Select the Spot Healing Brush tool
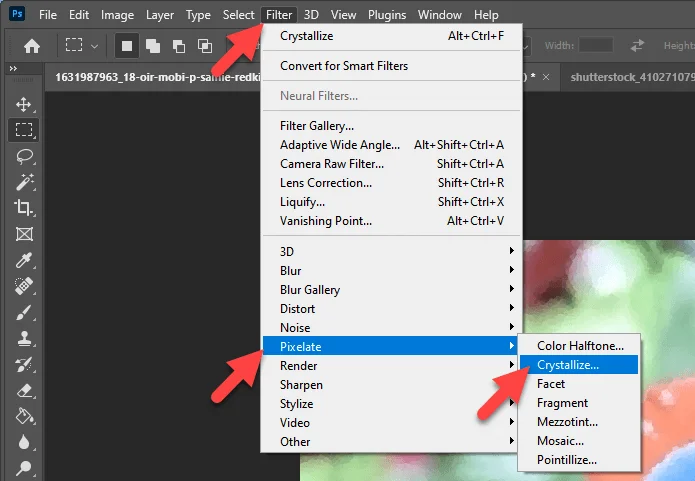This screenshot has width=695, height=481. tap(24, 286)
